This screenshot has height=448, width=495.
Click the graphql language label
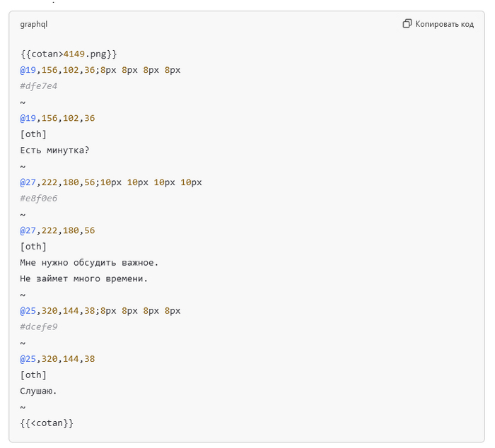point(34,24)
